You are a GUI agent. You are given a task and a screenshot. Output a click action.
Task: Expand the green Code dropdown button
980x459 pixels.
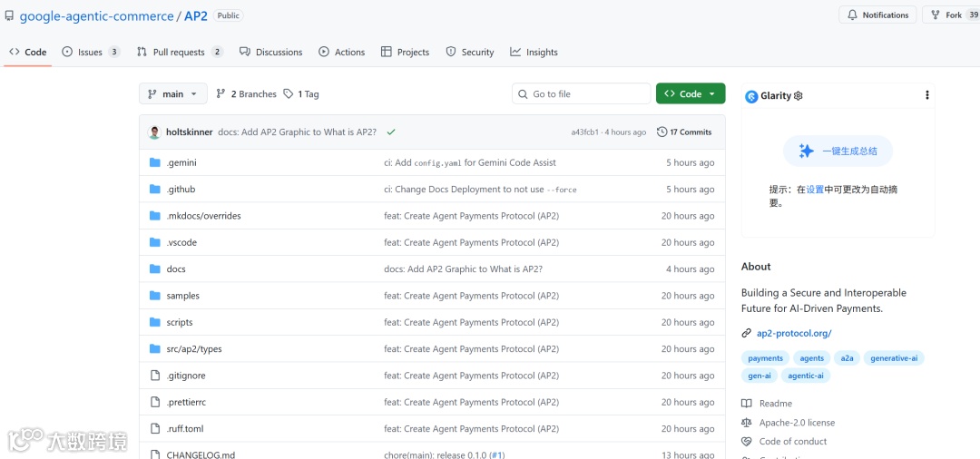coord(691,93)
